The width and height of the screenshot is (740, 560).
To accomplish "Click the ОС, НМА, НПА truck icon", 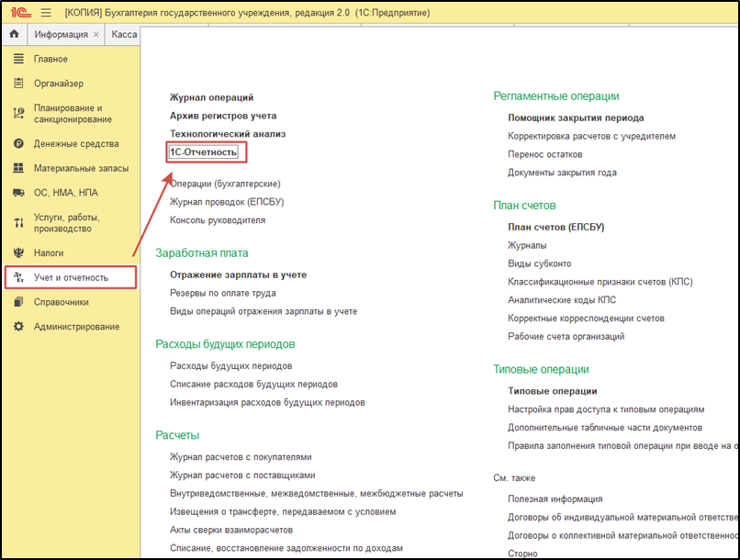I will tap(18, 193).
